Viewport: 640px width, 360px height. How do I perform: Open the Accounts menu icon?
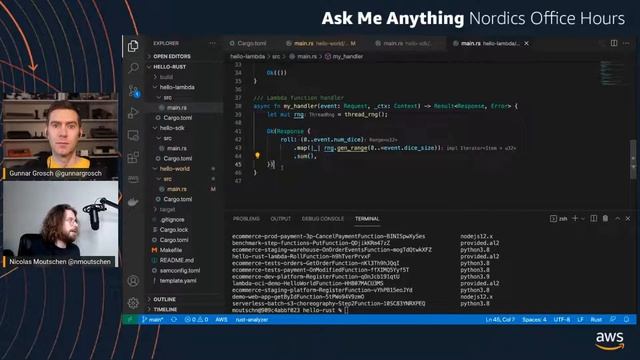133,281
